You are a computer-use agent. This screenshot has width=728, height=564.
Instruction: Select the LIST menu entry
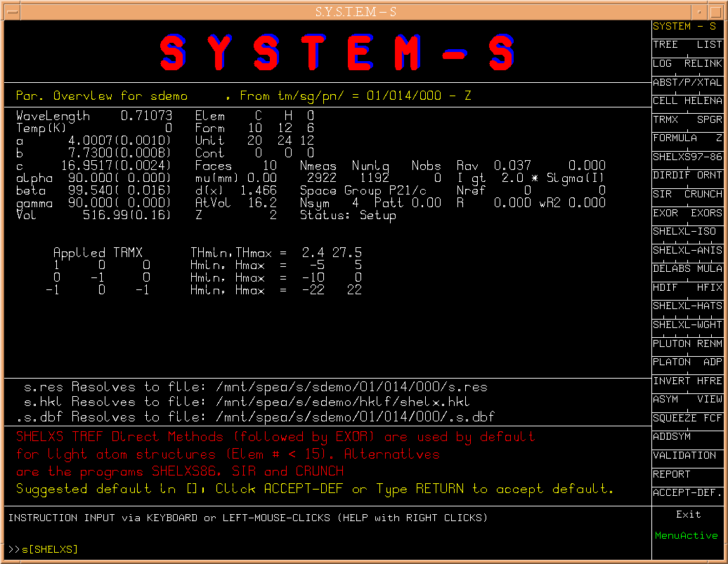[x=709, y=45]
